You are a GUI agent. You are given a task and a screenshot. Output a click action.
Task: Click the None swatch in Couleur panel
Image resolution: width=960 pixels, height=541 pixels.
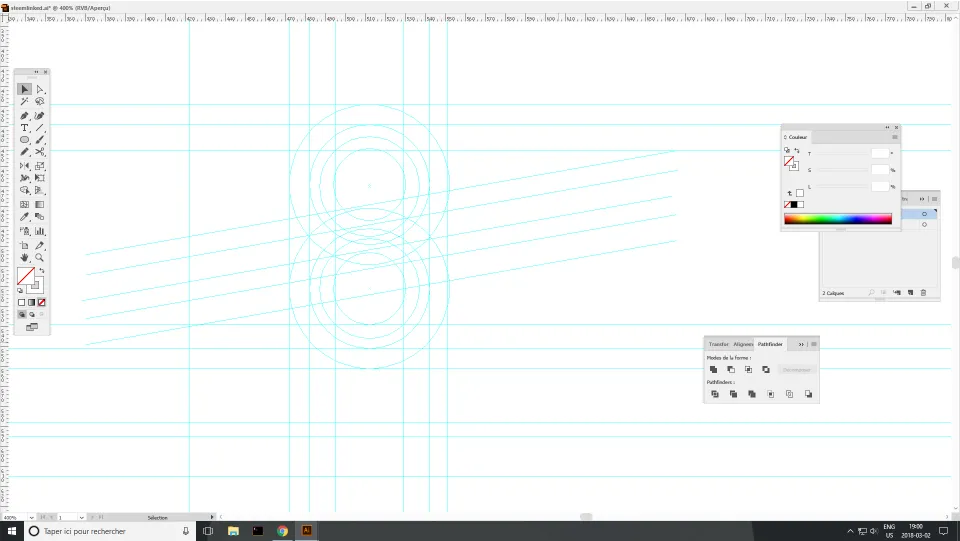pyautogui.click(x=787, y=204)
